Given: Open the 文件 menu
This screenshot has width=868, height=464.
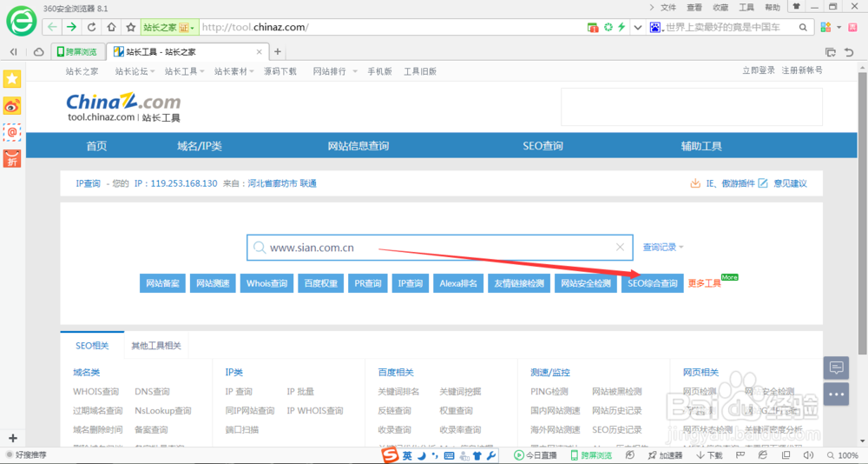Looking at the screenshot, I should [668, 7].
